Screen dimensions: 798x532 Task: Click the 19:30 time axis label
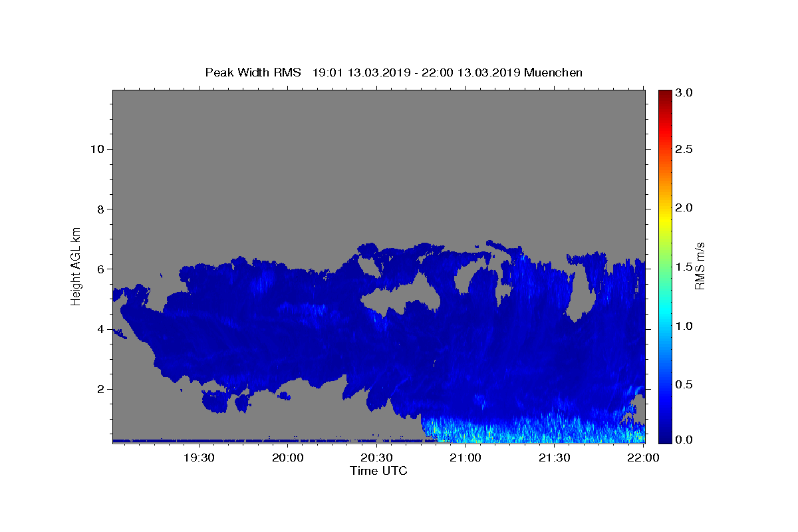[199, 458]
